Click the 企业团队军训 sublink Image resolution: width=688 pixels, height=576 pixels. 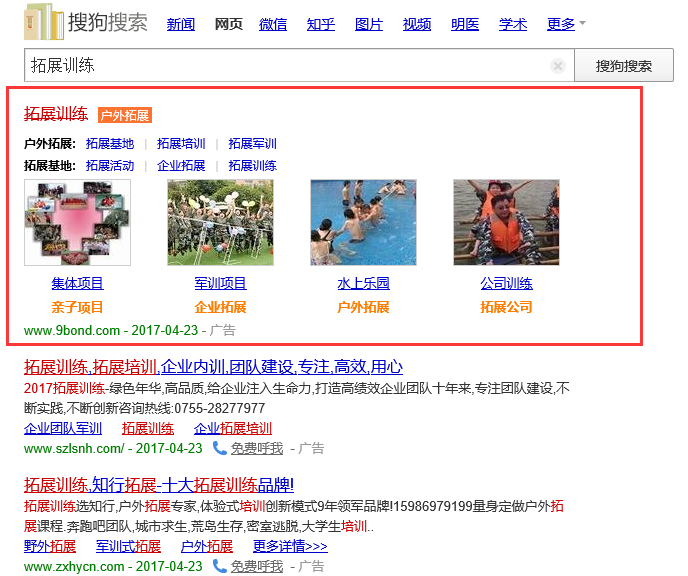click(x=63, y=429)
